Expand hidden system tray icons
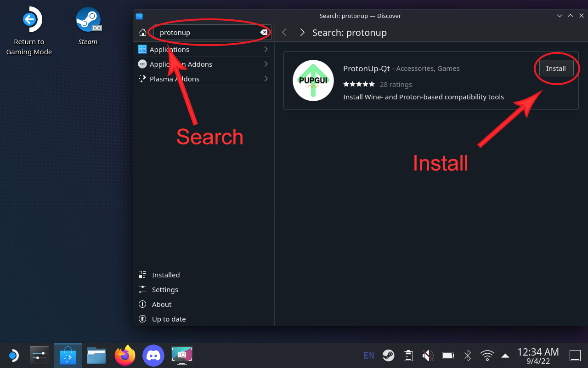Image resolution: width=588 pixels, height=368 pixels. (x=505, y=356)
